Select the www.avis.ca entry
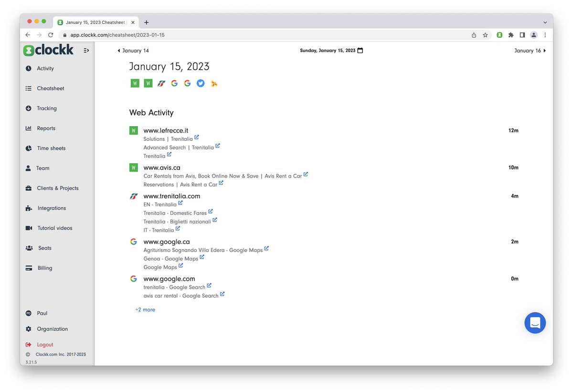 162,168
